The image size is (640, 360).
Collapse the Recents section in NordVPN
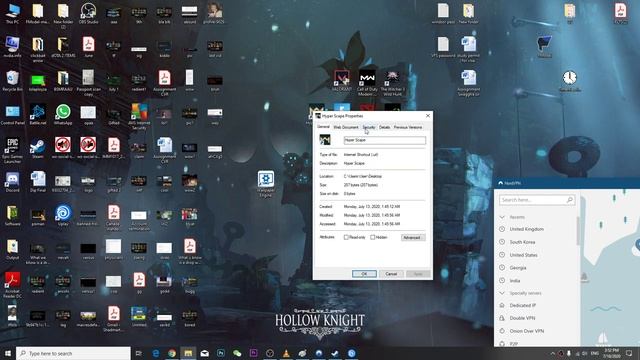coord(502,217)
